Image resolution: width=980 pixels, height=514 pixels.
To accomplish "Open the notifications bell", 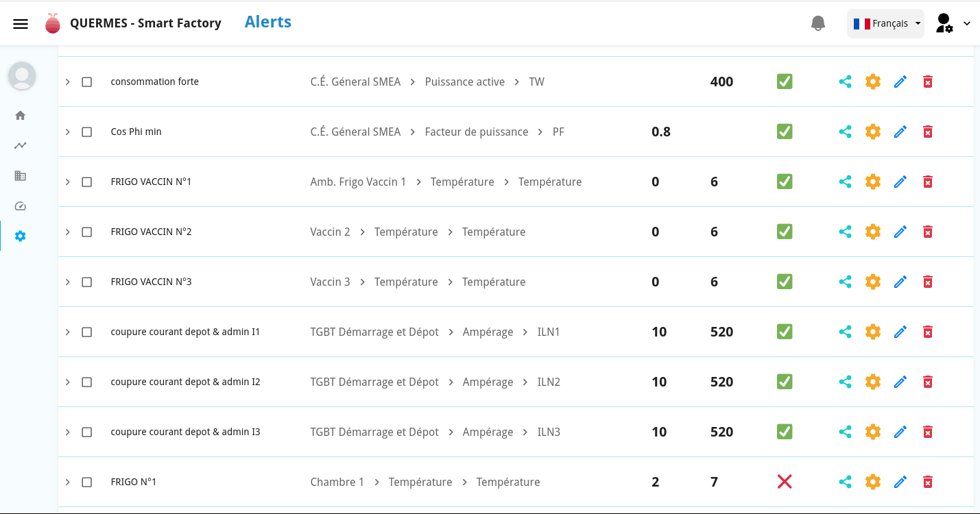I will pos(817,23).
